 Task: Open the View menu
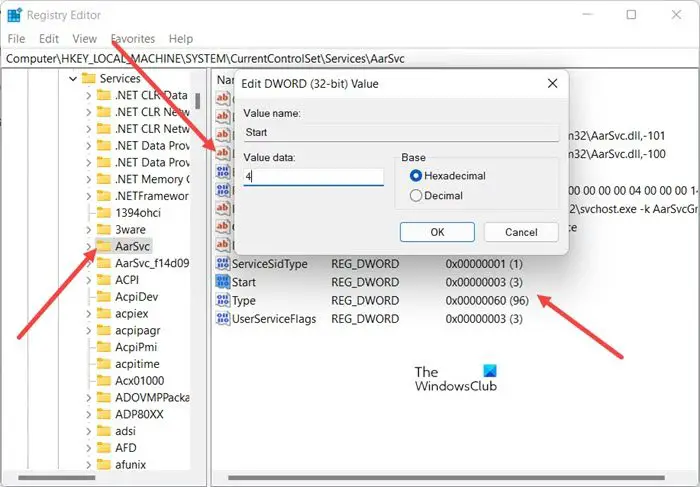click(84, 39)
